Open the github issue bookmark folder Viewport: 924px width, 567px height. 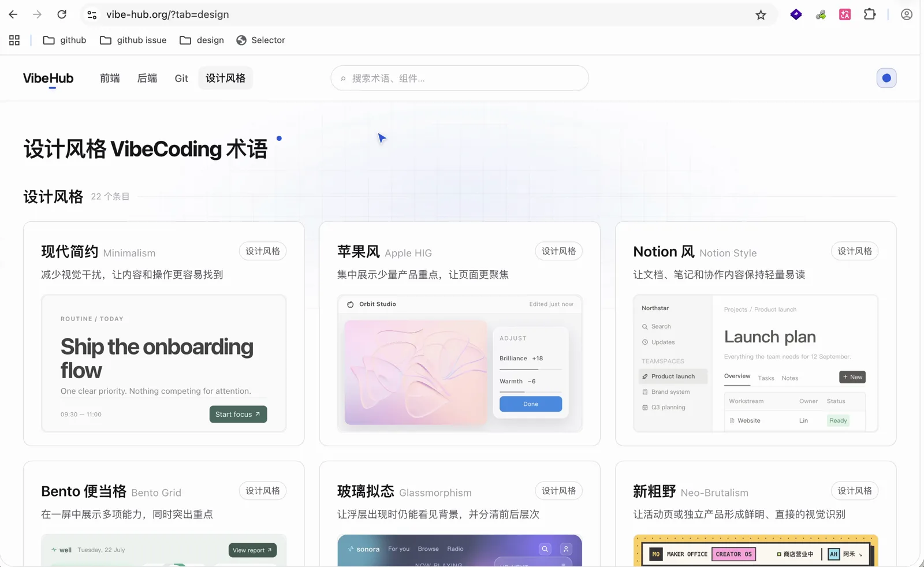[133, 40]
